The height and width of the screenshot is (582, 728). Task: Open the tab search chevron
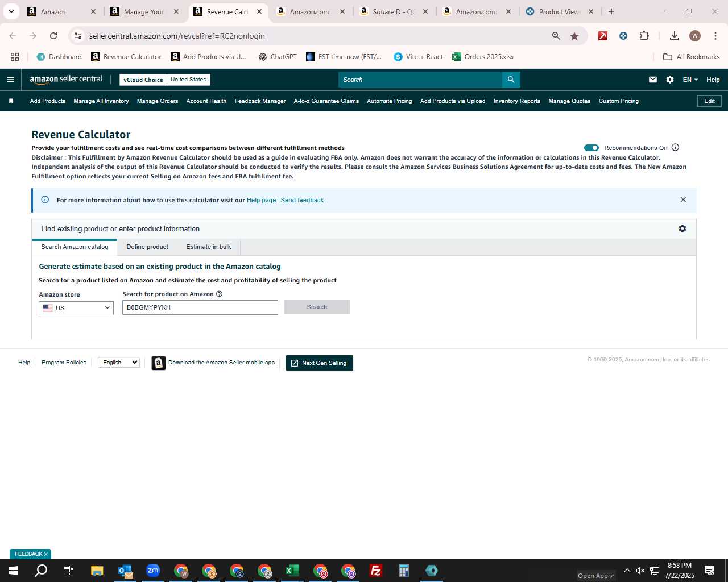(x=11, y=11)
